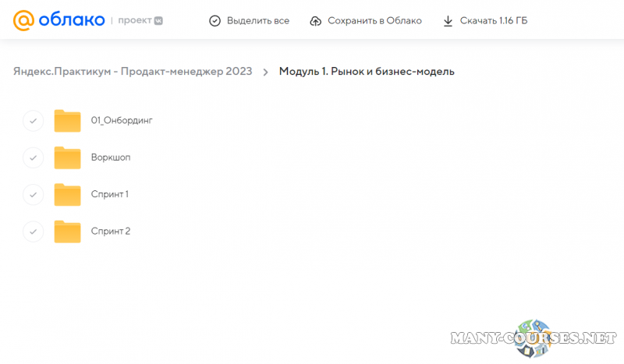Check the Спринт 1 selection circle
The image size is (624, 364).
(33, 194)
